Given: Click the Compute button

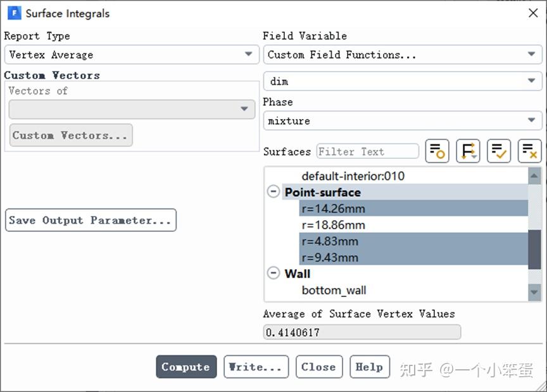Looking at the screenshot, I should [186, 367].
